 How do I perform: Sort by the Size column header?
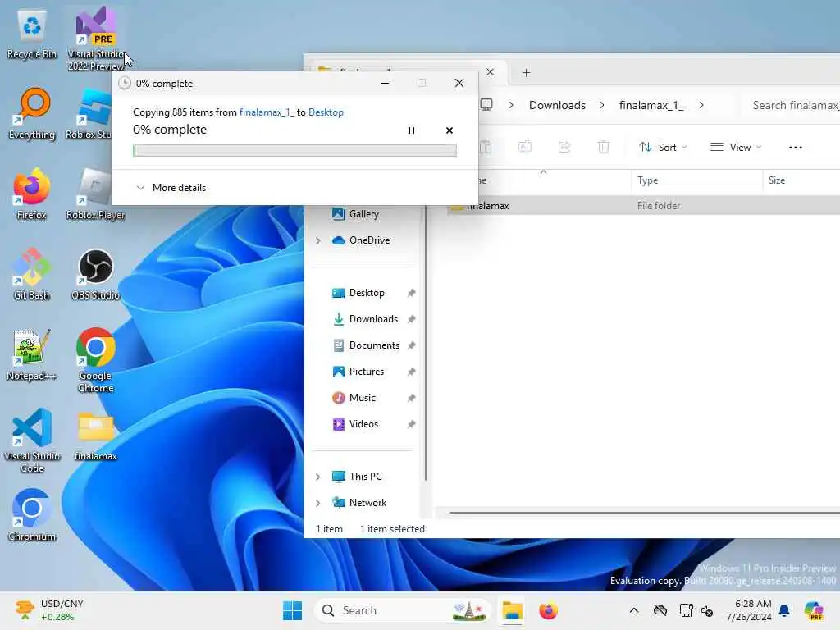click(801, 180)
